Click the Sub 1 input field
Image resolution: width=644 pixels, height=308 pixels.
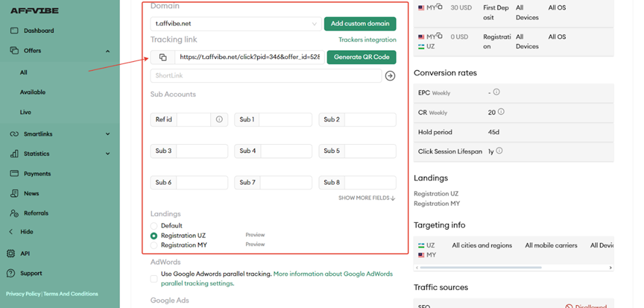[285, 119]
